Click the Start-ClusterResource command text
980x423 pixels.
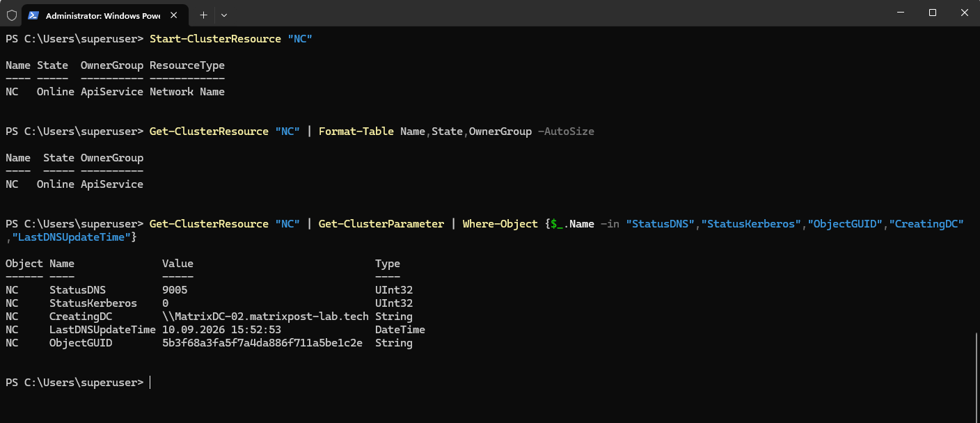(215, 39)
